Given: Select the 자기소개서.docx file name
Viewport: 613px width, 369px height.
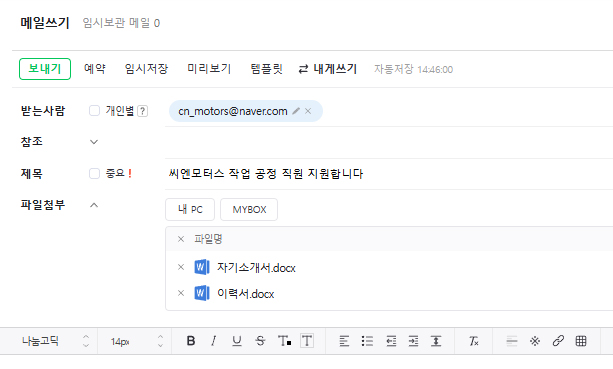Looking at the screenshot, I should (x=256, y=268).
